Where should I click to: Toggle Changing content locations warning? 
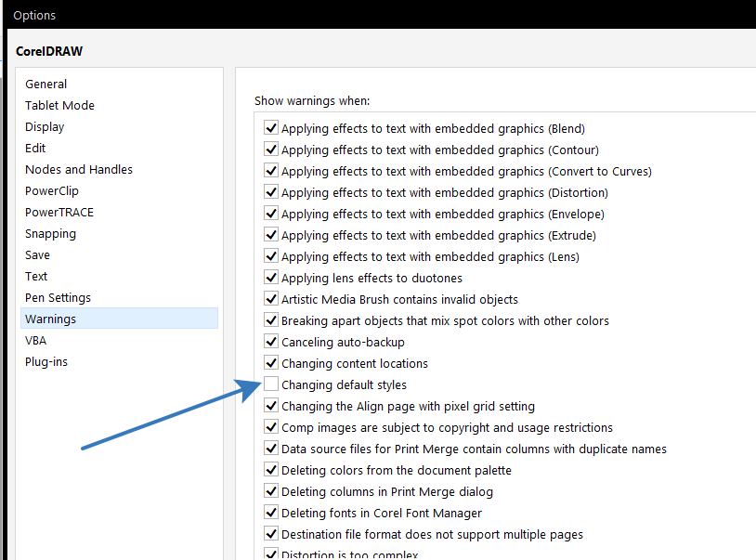click(271, 363)
